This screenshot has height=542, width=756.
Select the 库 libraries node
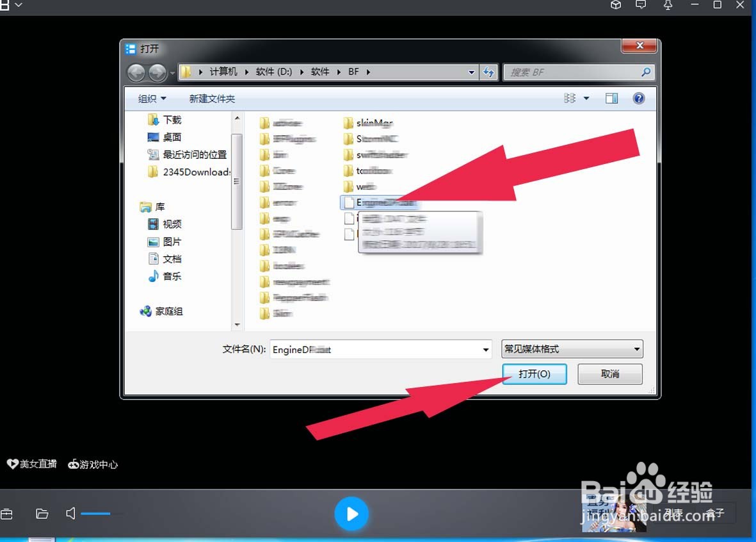point(152,207)
